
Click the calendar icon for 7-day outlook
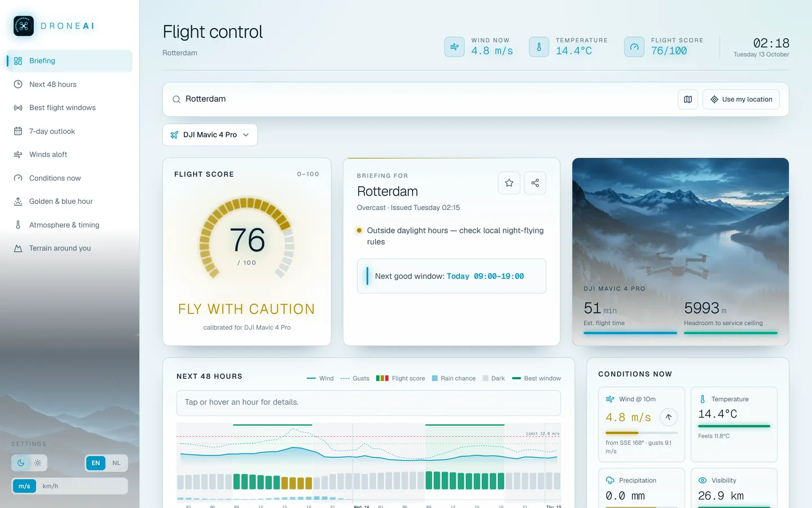pos(18,131)
